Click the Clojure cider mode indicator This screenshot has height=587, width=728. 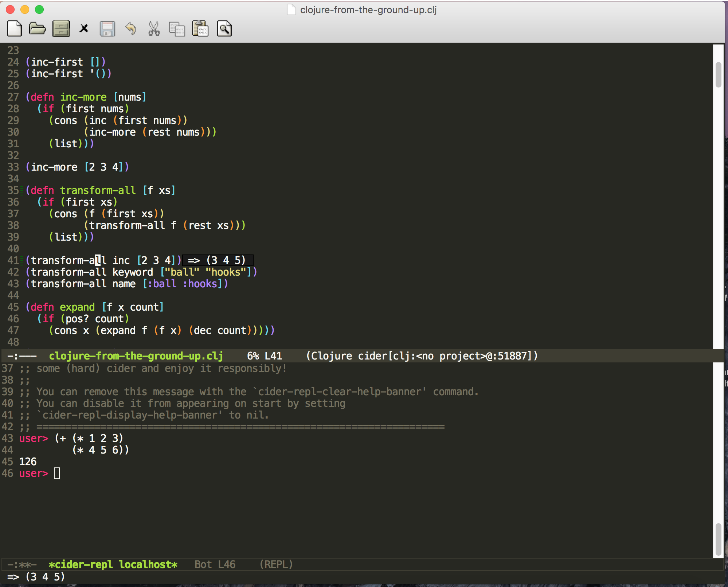pos(422,356)
